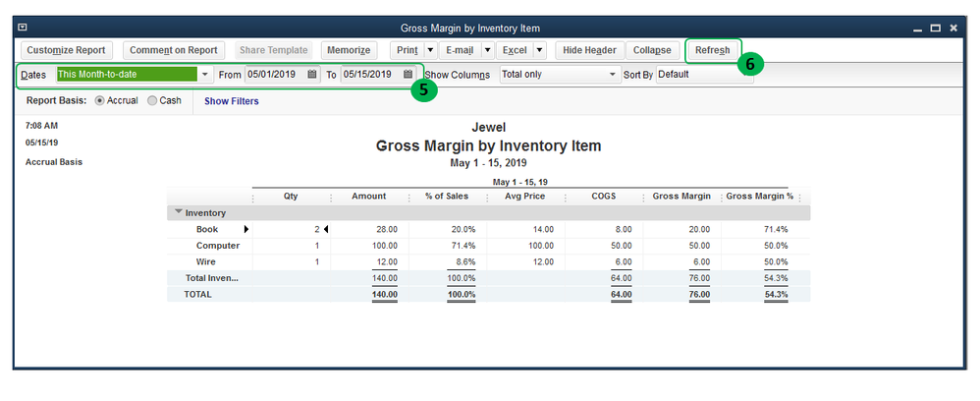Click the Memorize button

(x=349, y=50)
